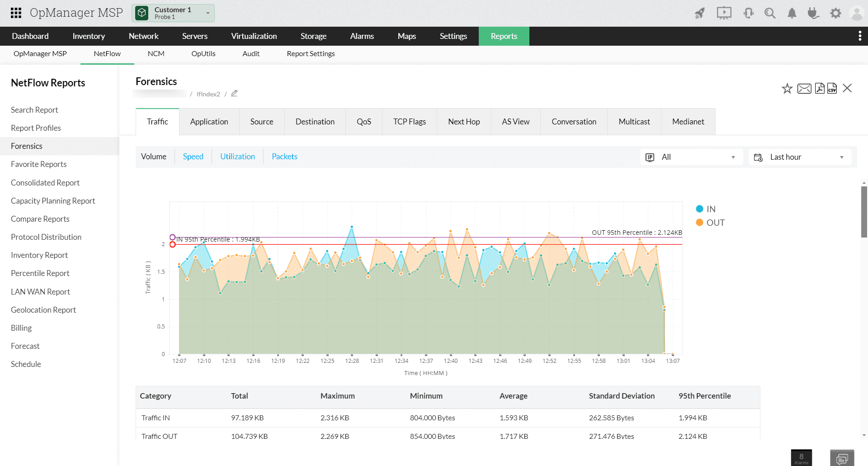Open the Capacity Planning Report link

pos(53,201)
